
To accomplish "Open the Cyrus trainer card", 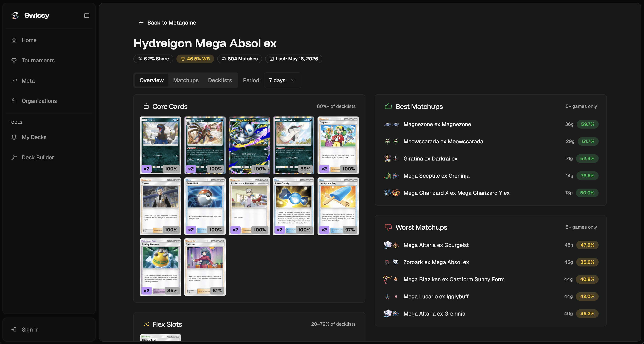I will tap(160, 206).
